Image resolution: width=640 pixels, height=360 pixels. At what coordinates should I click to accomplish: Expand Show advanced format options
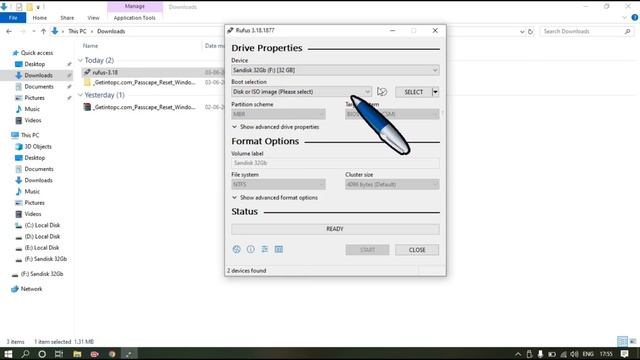click(275, 198)
